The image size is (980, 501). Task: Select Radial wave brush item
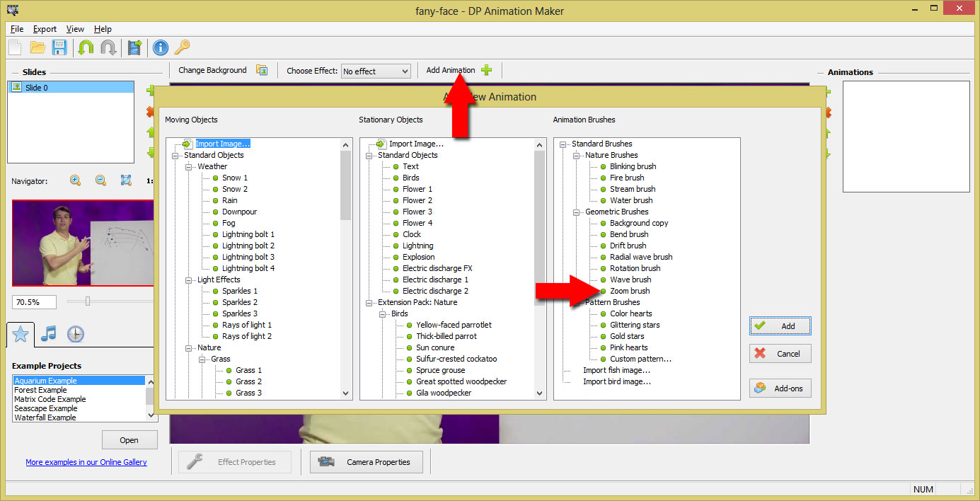click(x=641, y=257)
